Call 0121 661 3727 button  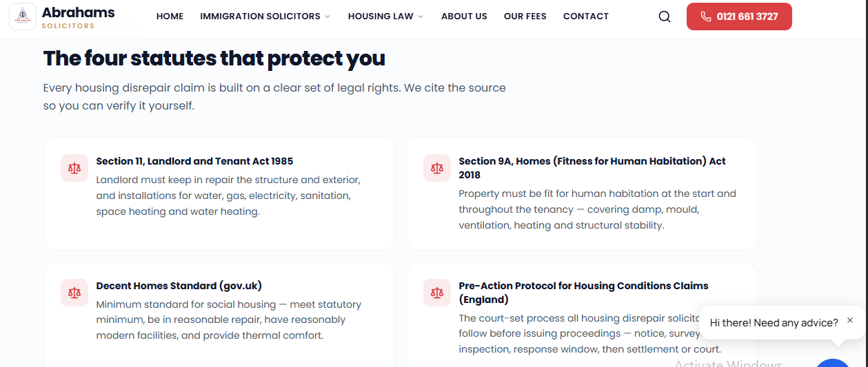point(739,17)
